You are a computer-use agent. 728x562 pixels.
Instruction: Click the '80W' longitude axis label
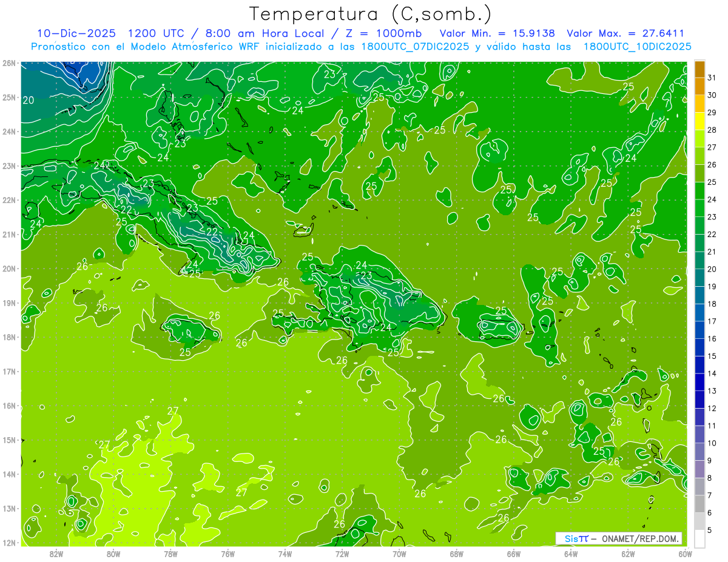[x=113, y=554]
